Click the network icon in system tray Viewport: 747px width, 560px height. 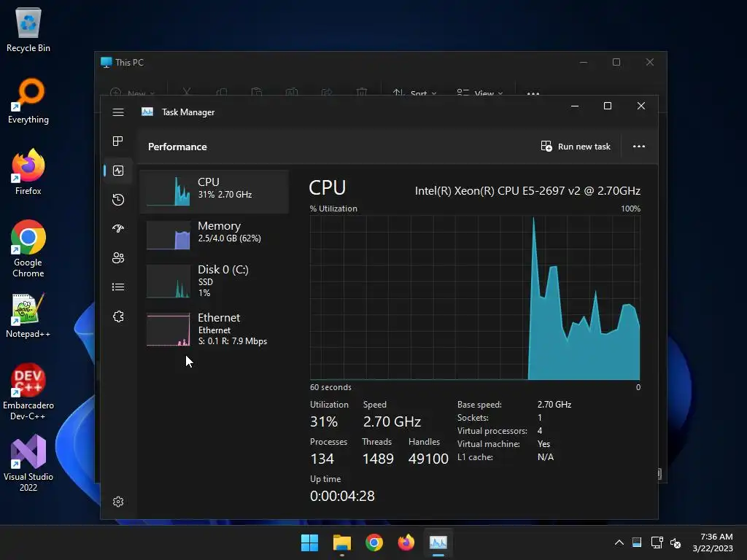(x=657, y=542)
